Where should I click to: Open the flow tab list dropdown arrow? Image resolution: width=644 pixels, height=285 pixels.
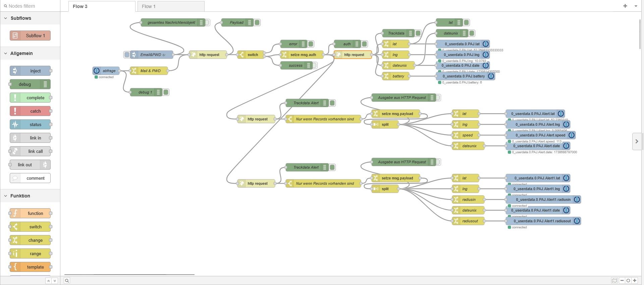636,6
